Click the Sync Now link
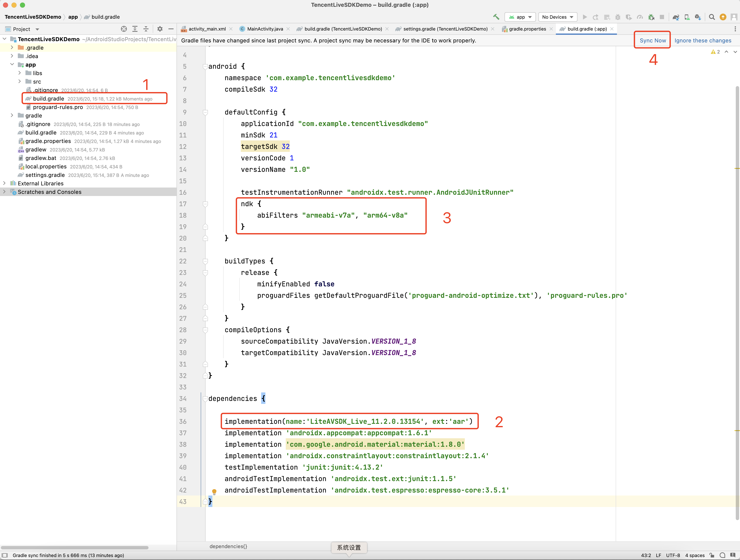Screen dimensions: 740x560 pos(652,40)
